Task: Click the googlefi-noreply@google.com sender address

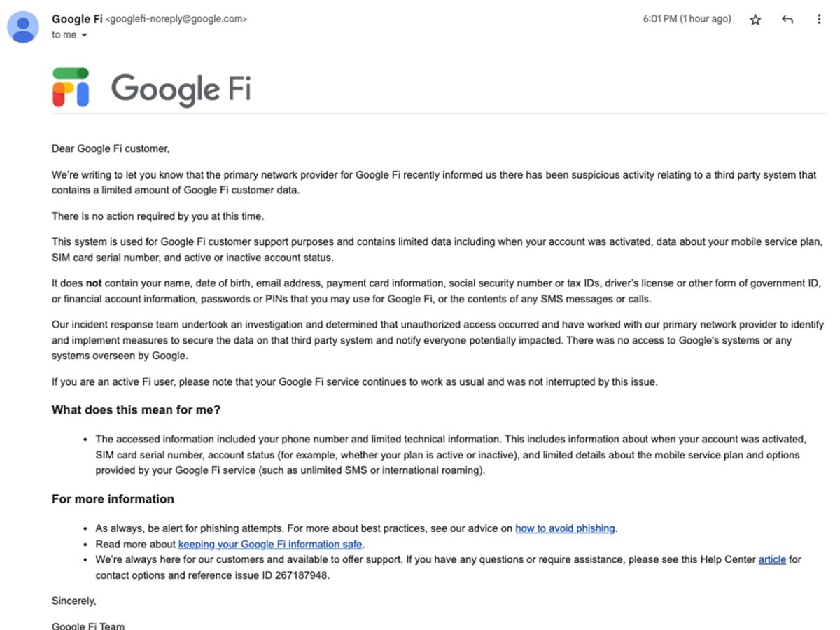Action: pyautogui.click(x=176, y=20)
